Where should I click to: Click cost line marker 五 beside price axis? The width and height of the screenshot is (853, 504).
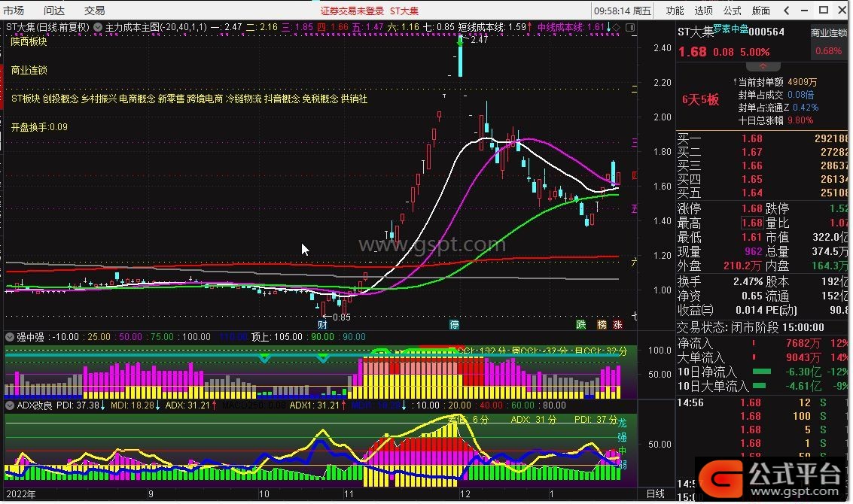(x=634, y=209)
